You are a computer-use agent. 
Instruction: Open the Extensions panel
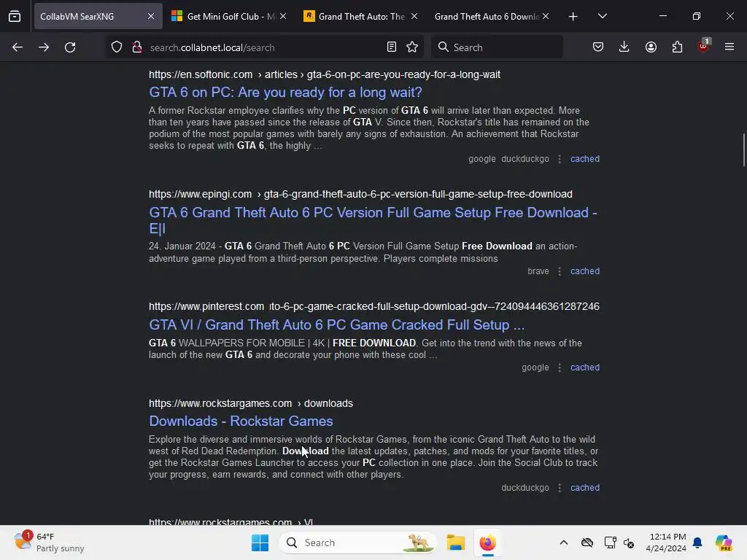click(x=677, y=47)
